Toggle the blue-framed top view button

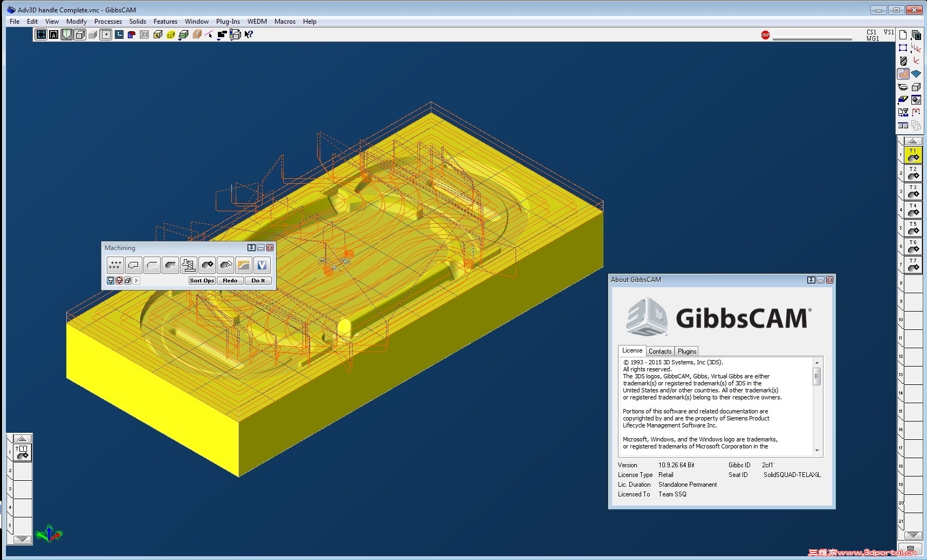[x=41, y=34]
